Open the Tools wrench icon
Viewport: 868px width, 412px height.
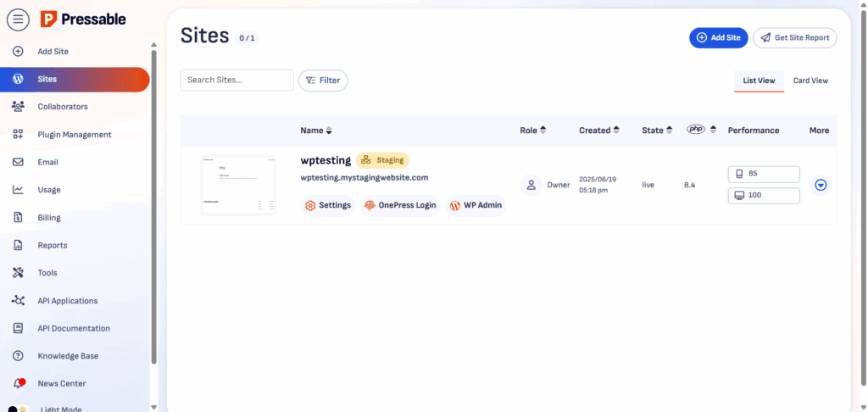[x=18, y=273]
